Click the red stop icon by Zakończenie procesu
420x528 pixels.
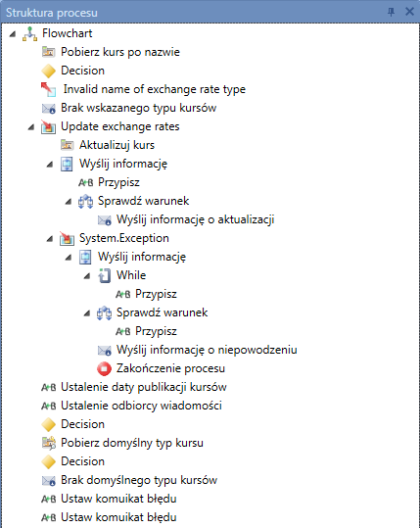tap(105, 368)
